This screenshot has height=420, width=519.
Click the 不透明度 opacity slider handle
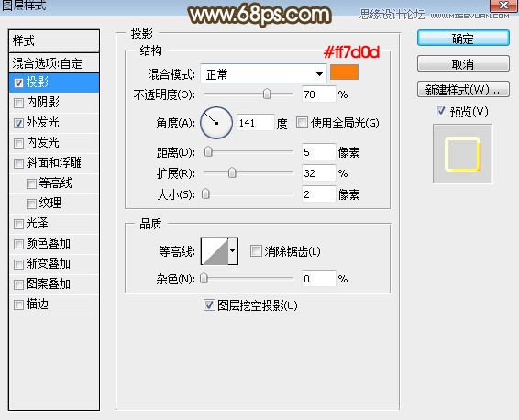click(x=267, y=94)
